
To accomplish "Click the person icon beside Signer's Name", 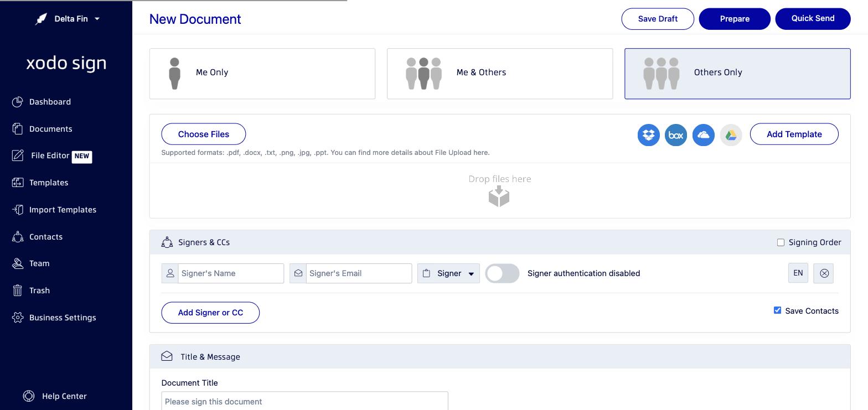I will [170, 273].
